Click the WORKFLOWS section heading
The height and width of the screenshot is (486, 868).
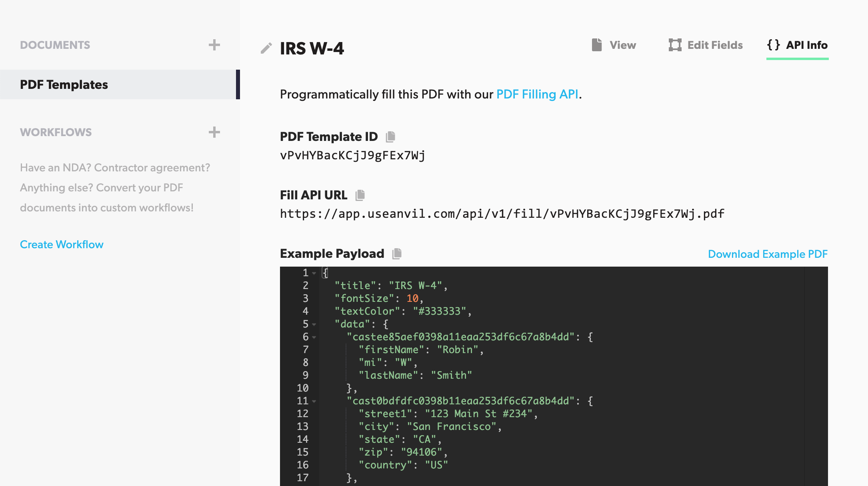click(x=56, y=132)
